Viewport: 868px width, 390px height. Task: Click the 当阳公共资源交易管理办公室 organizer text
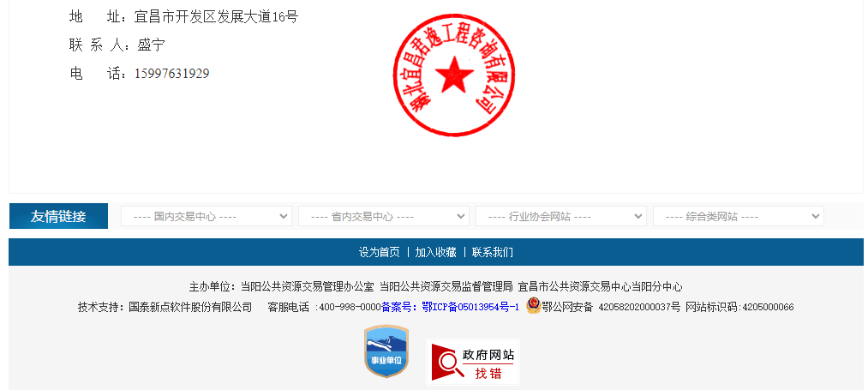(x=307, y=287)
